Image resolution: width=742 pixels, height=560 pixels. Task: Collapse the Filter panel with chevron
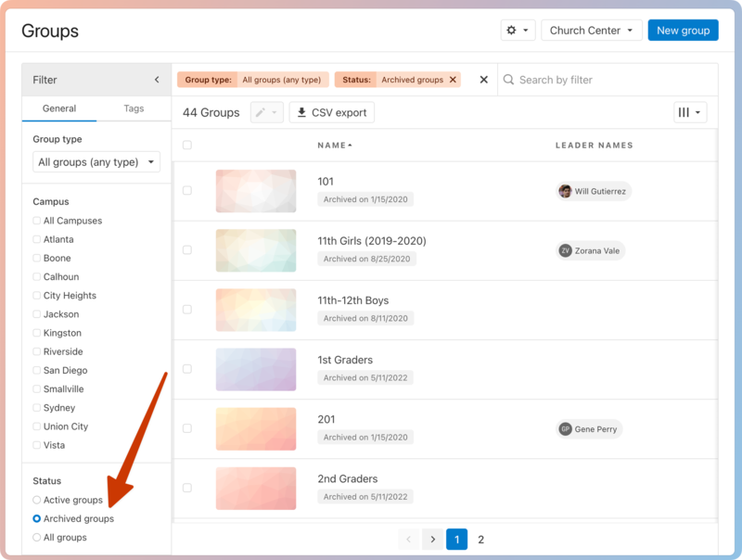point(157,80)
